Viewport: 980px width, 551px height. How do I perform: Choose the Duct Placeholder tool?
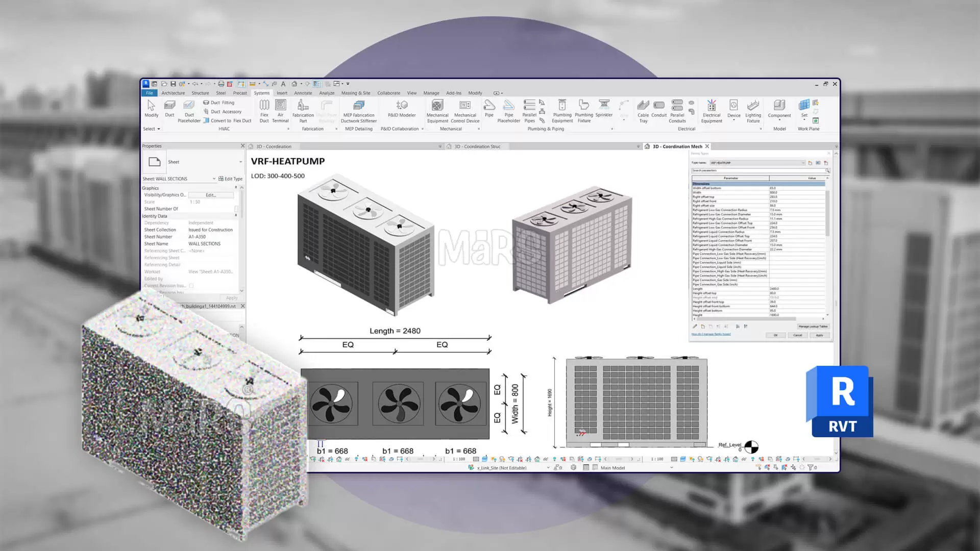point(189,111)
